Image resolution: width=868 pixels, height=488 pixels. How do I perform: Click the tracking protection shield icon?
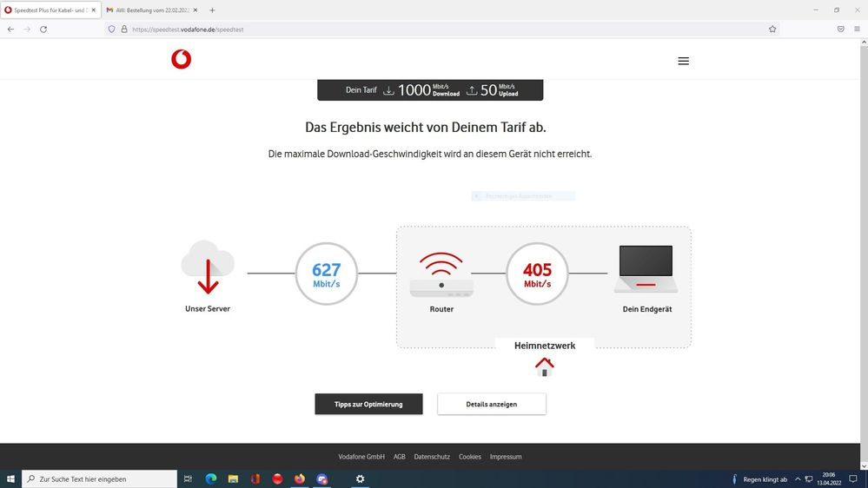112,30
